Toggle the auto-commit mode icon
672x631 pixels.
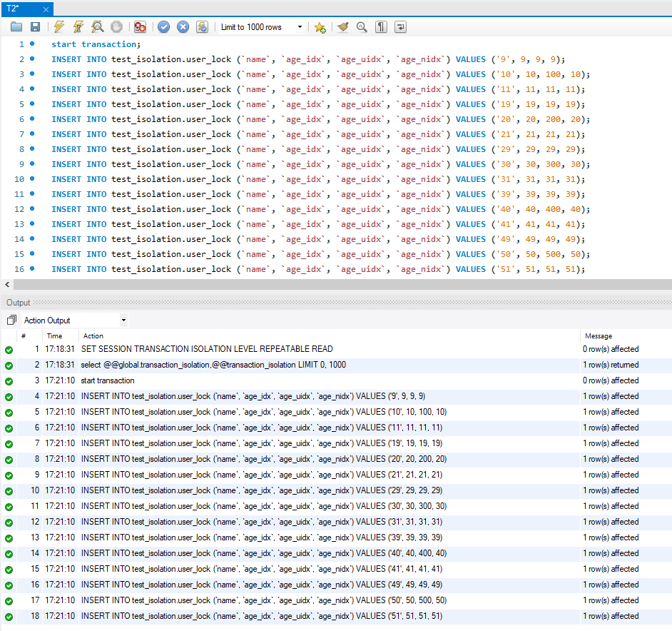pos(202,27)
